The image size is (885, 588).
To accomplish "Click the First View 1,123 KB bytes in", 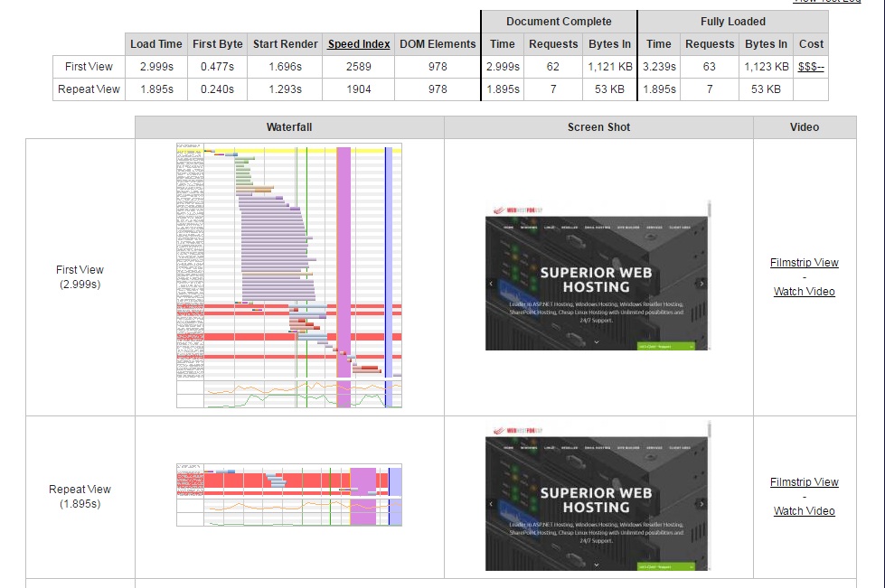I will coord(766,67).
